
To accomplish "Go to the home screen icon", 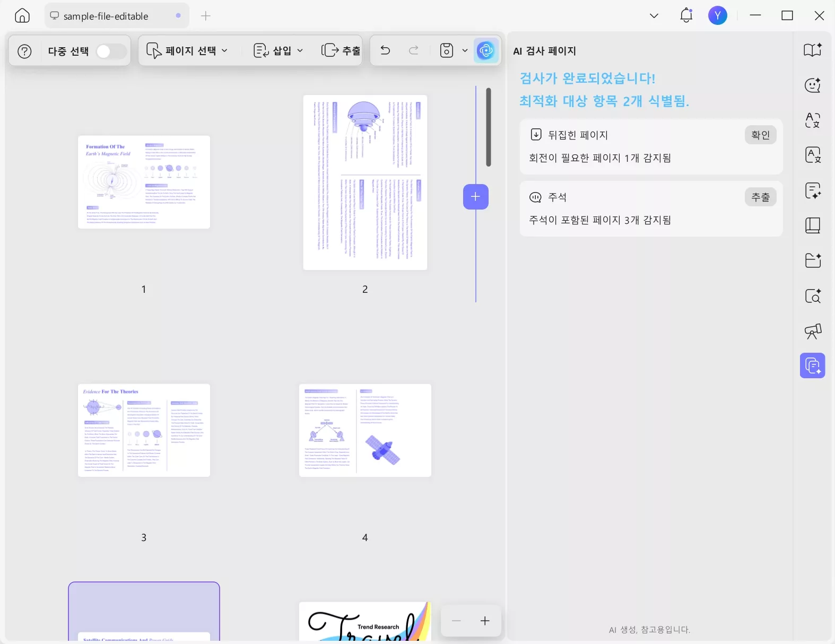I will pos(22,16).
